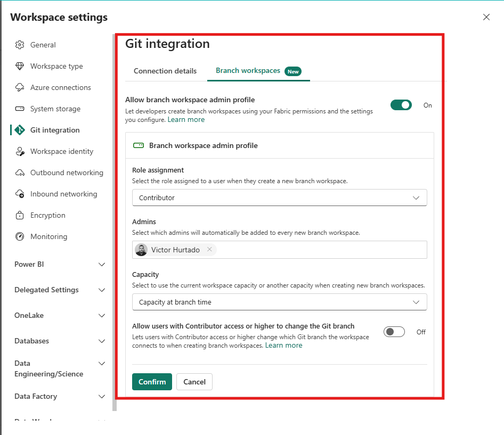
Task: Click the Git integration diamond icon
Action: pyautogui.click(x=20, y=130)
